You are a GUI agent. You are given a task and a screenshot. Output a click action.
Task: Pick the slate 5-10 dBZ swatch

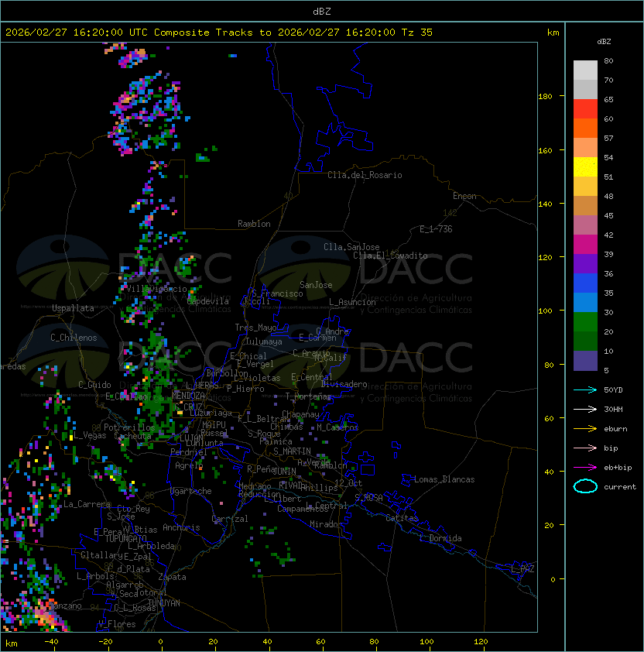pos(585,361)
